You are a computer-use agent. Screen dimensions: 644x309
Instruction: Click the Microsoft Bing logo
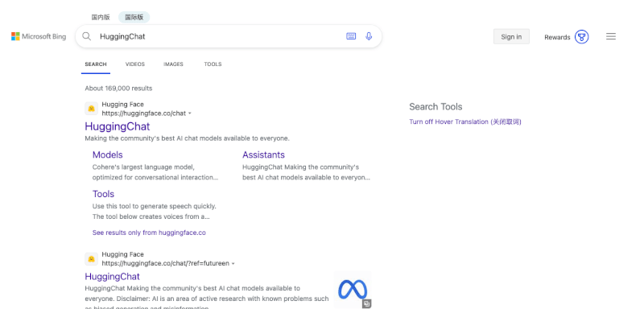(39, 36)
